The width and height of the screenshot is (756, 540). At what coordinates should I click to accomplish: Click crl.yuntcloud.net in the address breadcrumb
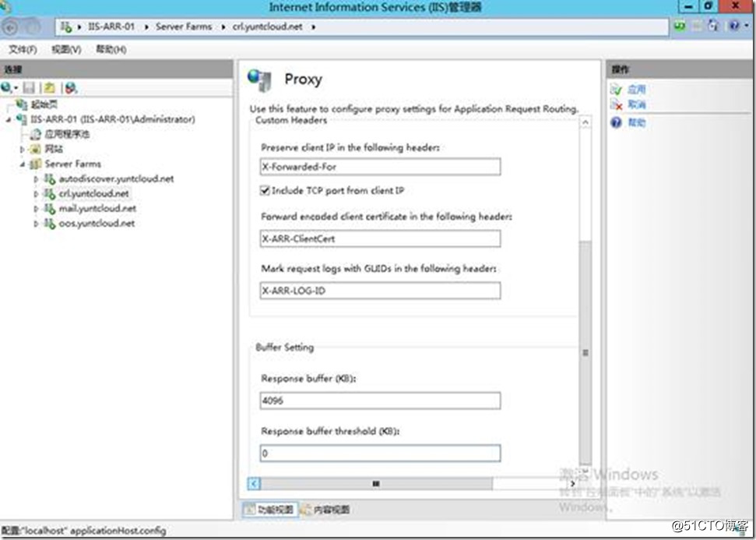pyautogui.click(x=268, y=26)
